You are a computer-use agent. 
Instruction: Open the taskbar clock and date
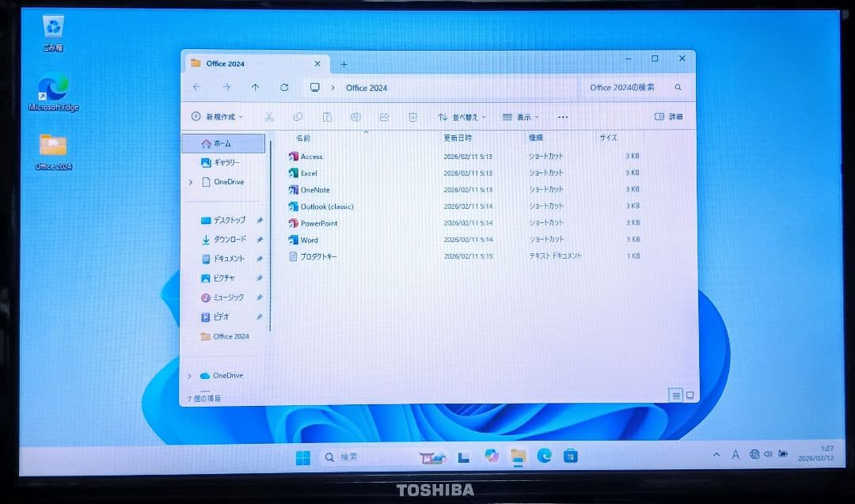pos(815,453)
